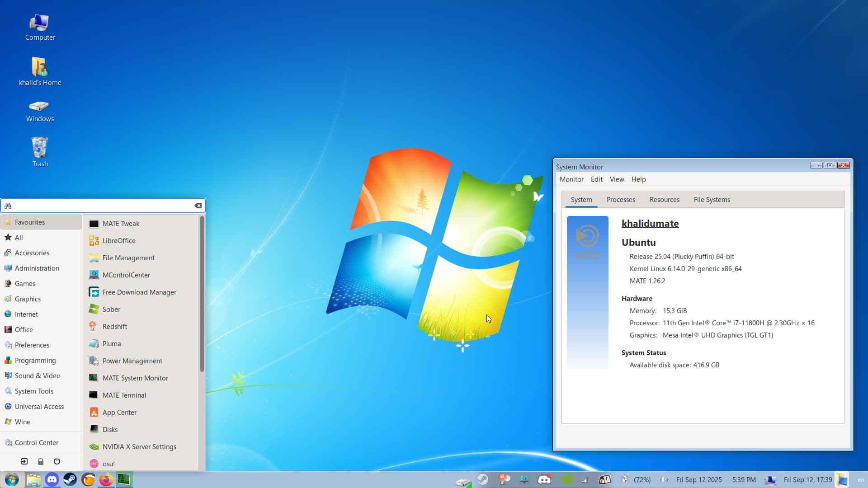Open Firefox from the taskbar
The width and height of the screenshot is (868, 488).
click(106, 479)
